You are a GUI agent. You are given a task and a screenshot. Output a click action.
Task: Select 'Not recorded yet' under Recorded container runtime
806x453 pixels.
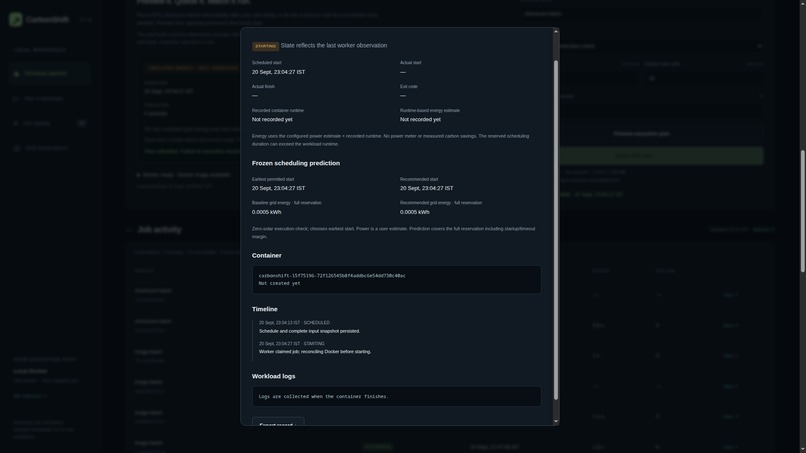click(x=272, y=119)
